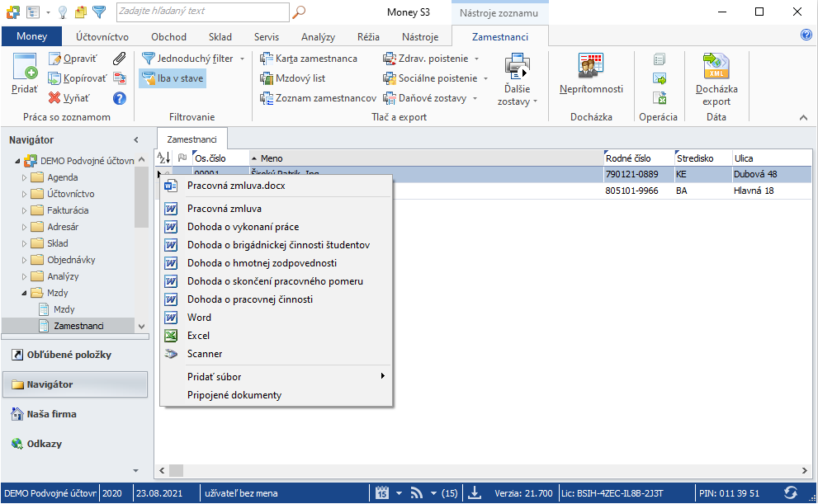The width and height of the screenshot is (818, 504).
Task: Open the Daňové zostavy dropdown
Action: click(475, 98)
